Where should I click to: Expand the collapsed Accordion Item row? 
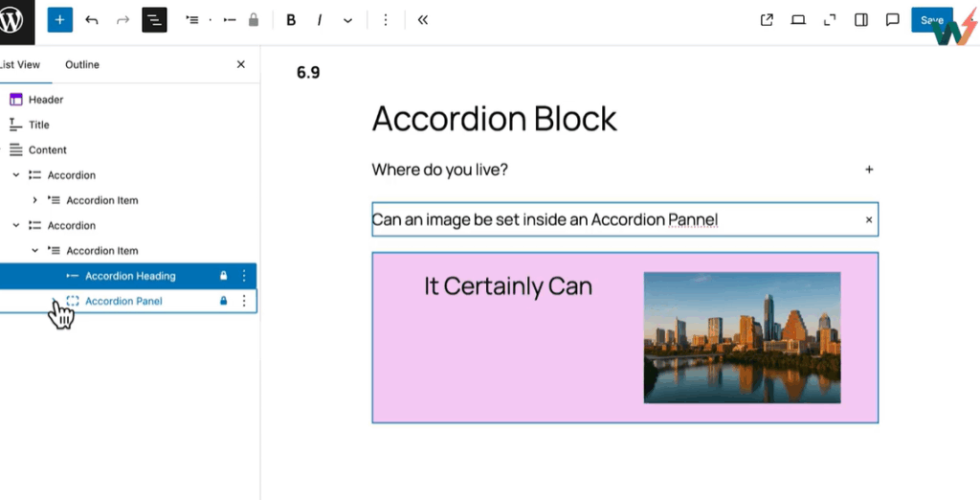point(35,200)
